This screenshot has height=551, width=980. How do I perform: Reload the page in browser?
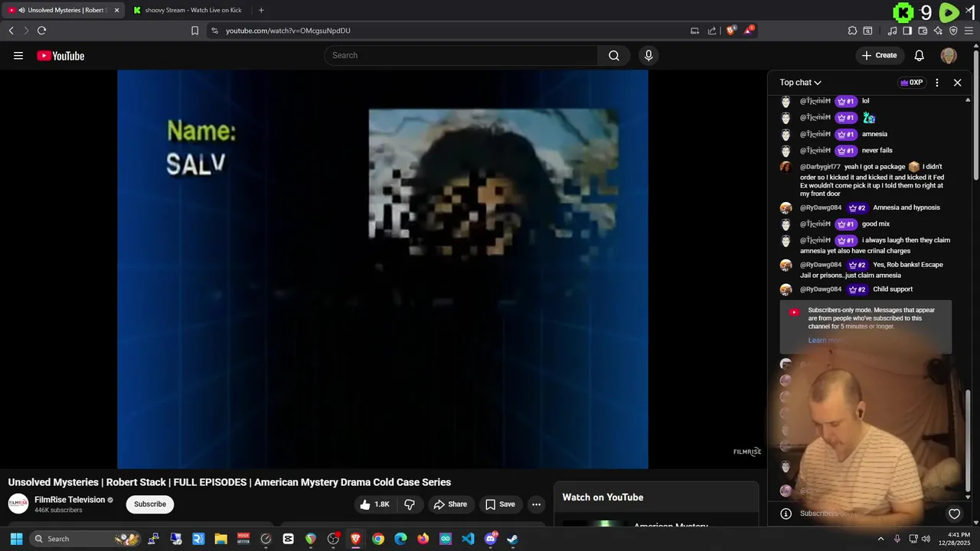point(41,31)
